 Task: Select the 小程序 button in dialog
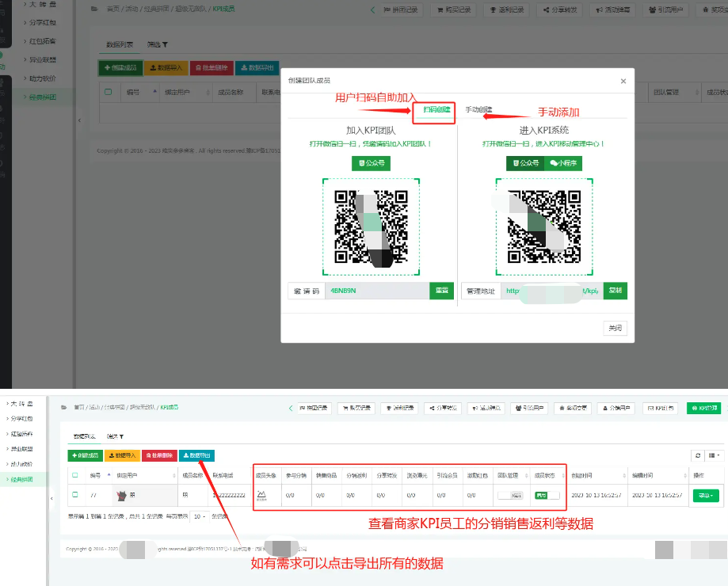563,163
